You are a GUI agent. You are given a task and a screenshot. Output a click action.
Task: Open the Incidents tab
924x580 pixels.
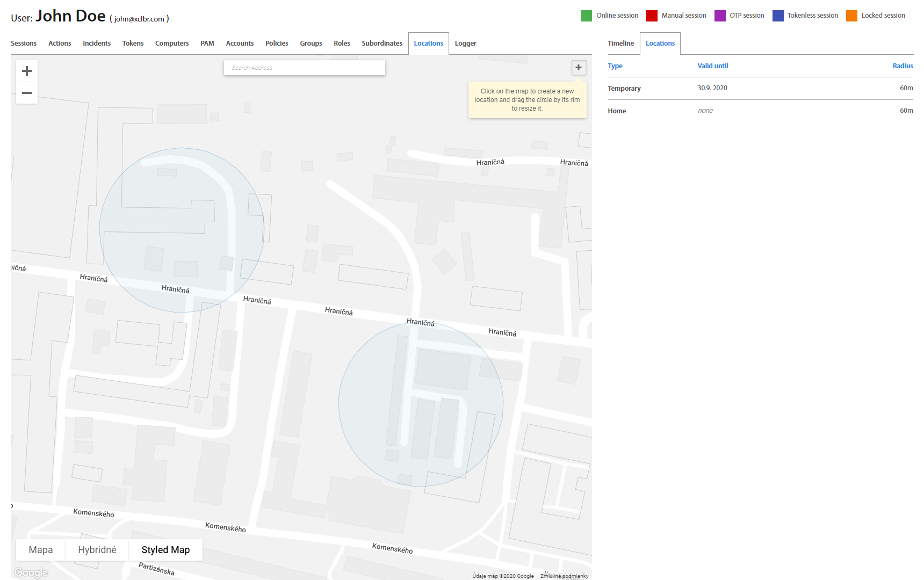point(97,44)
